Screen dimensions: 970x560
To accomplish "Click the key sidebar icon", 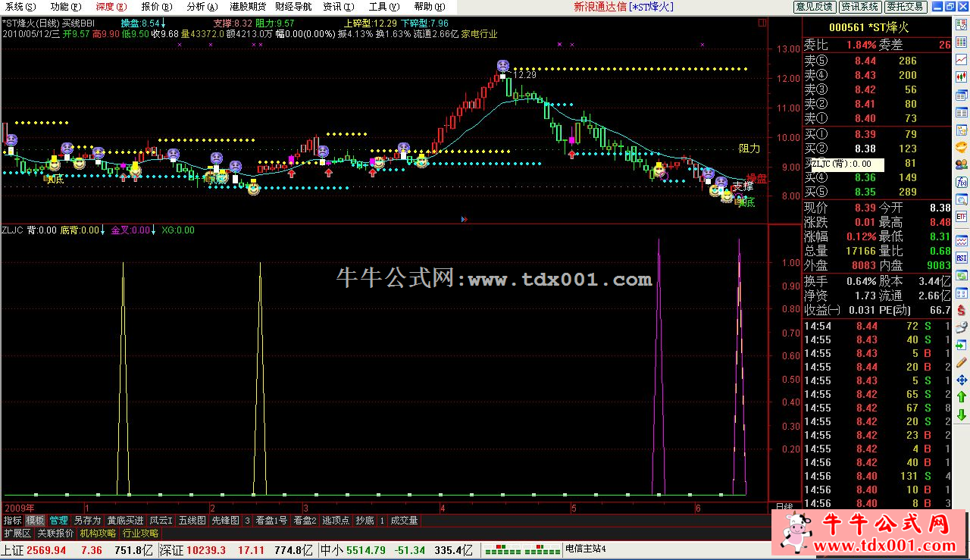I will tap(962, 327).
